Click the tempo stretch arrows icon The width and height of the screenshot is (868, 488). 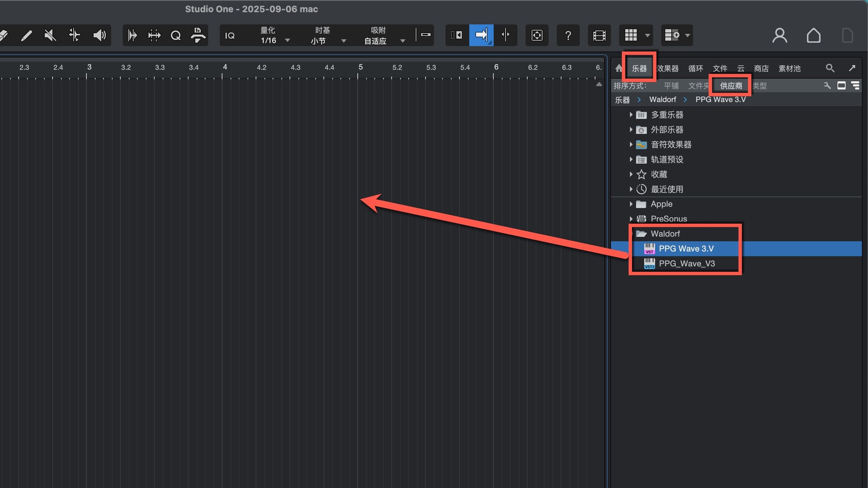(x=154, y=35)
